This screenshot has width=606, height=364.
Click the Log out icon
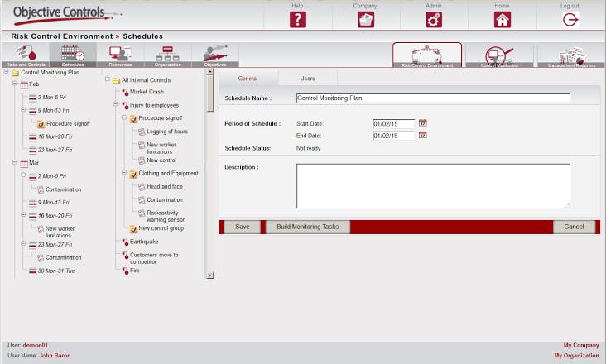[570, 20]
